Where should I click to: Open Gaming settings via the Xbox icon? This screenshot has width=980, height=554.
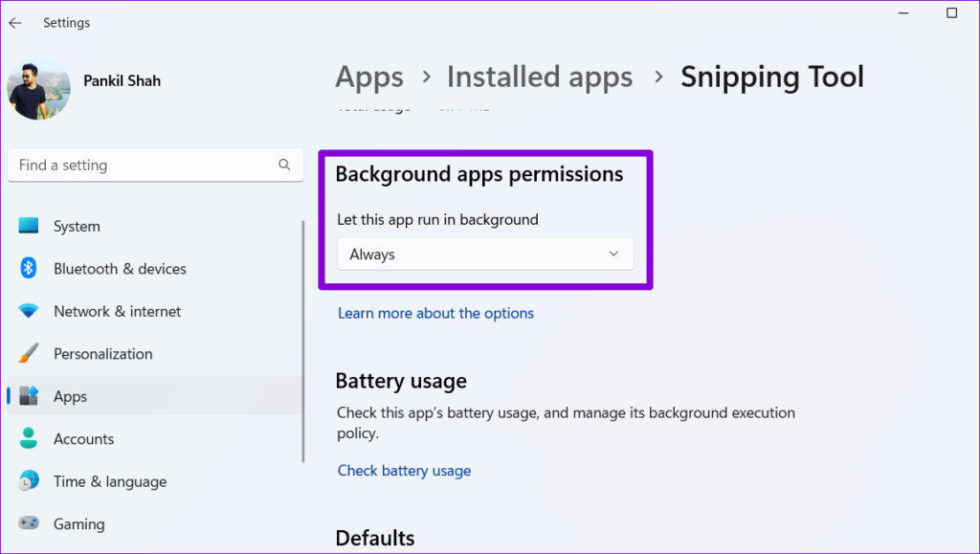[28, 523]
